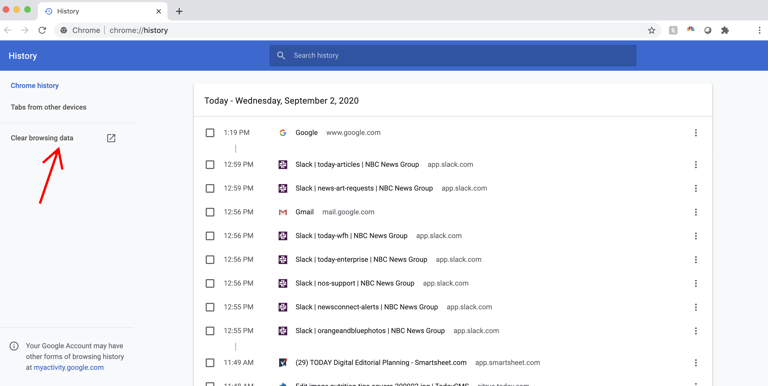This screenshot has height=386, width=768.
Task: Click the circular profile icon in toolbar
Action: (x=708, y=30)
